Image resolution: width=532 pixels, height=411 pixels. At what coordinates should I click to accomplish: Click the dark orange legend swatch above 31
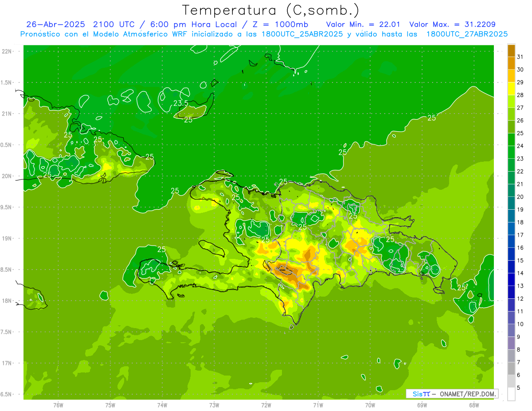(x=511, y=51)
